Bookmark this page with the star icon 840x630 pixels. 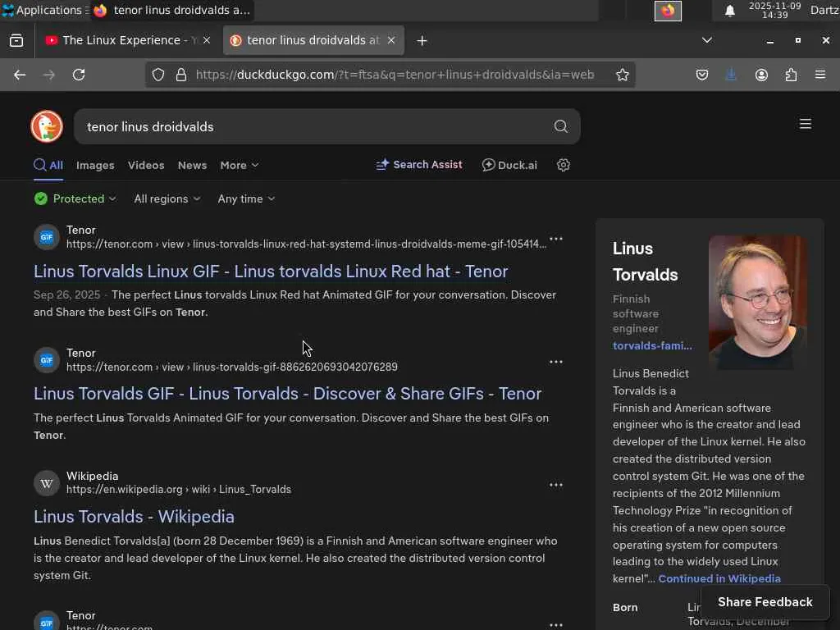622,75
